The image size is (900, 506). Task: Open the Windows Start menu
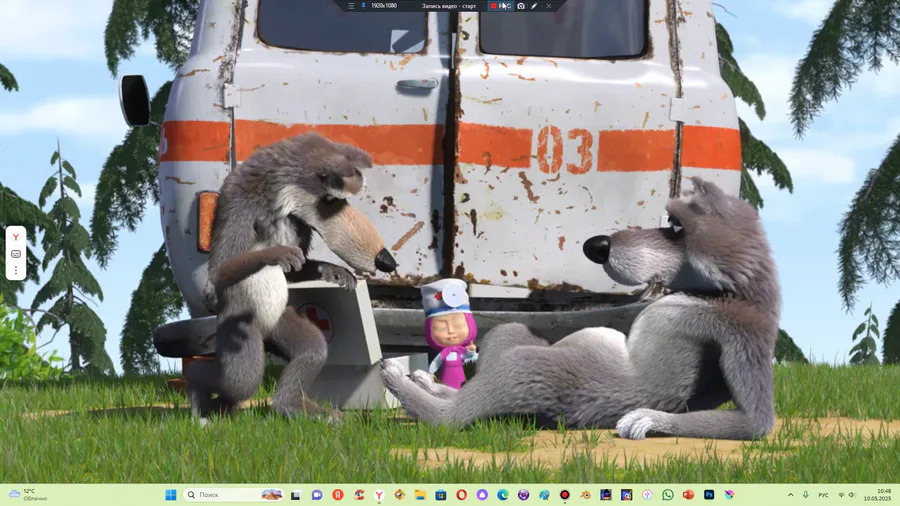coord(171,495)
